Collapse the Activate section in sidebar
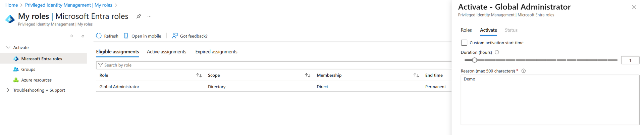 click(8, 48)
